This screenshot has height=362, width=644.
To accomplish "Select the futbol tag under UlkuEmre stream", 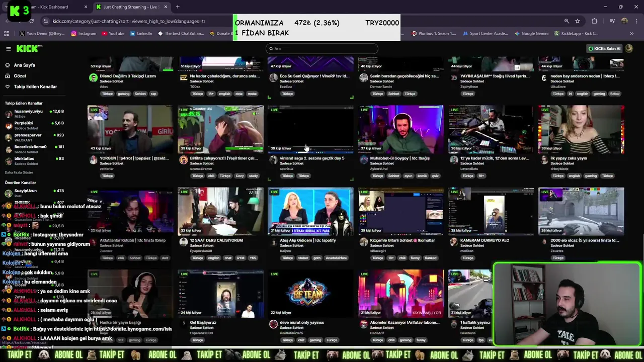I will [x=615, y=94].
